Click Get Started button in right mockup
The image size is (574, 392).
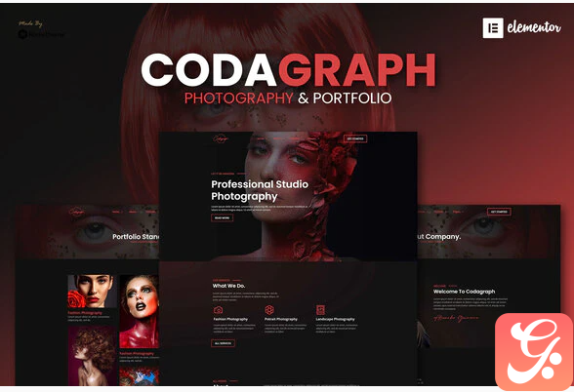[x=499, y=212]
